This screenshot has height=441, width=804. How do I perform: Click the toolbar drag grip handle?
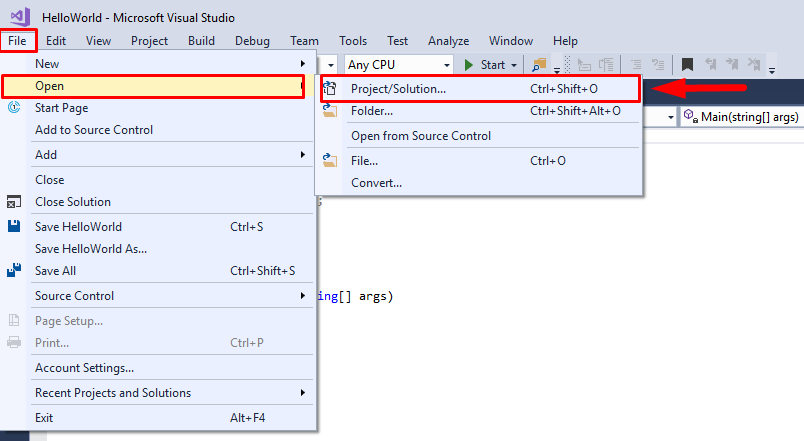point(567,65)
